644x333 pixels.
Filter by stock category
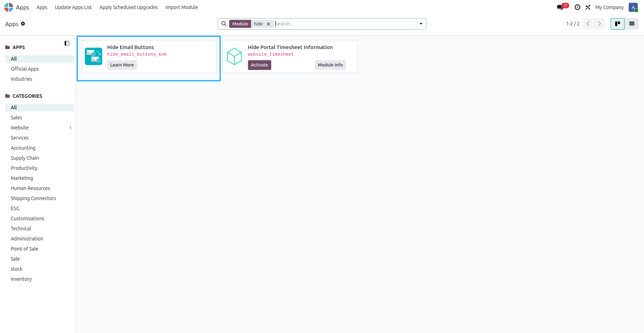[x=40, y=269]
